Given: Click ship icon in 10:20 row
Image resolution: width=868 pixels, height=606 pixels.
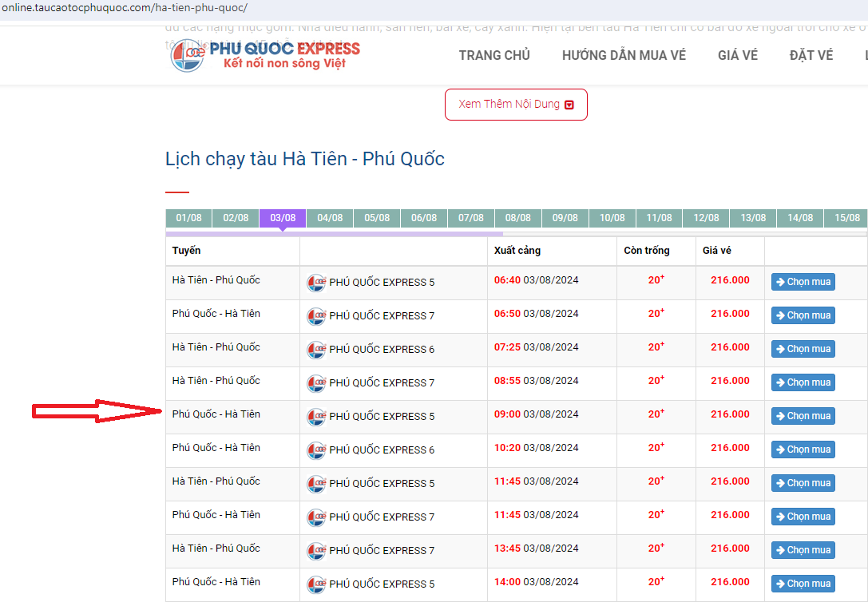Looking at the screenshot, I should click(x=317, y=450).
